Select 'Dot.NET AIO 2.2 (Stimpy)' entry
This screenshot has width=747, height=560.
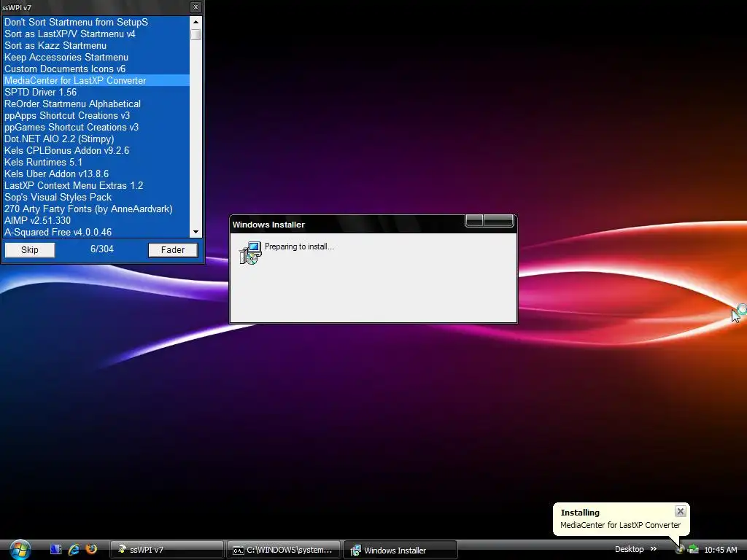[x=96, y=139]
